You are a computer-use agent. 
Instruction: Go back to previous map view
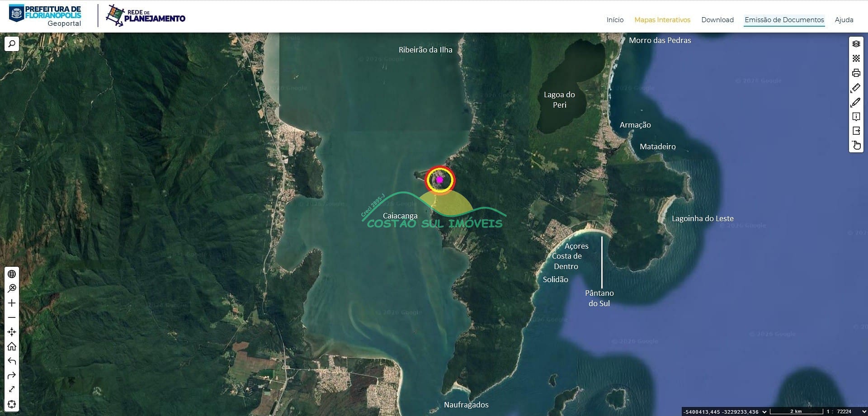12,361
